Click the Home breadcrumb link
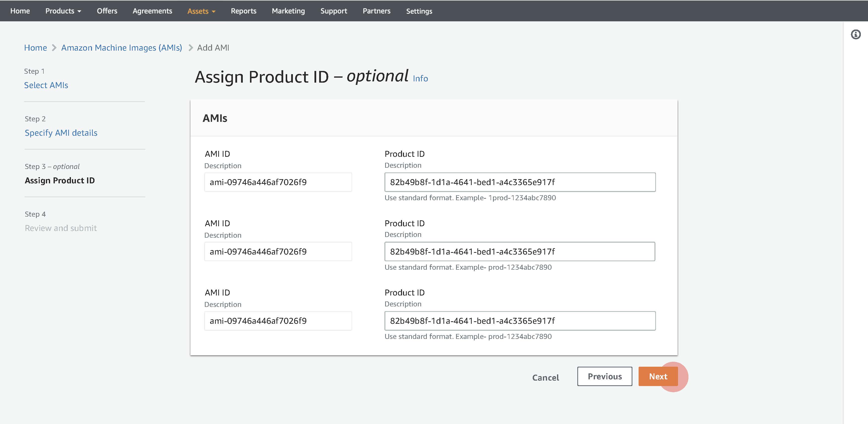The height and width of the screenshot is (424, 868). (x=35, y=48)
